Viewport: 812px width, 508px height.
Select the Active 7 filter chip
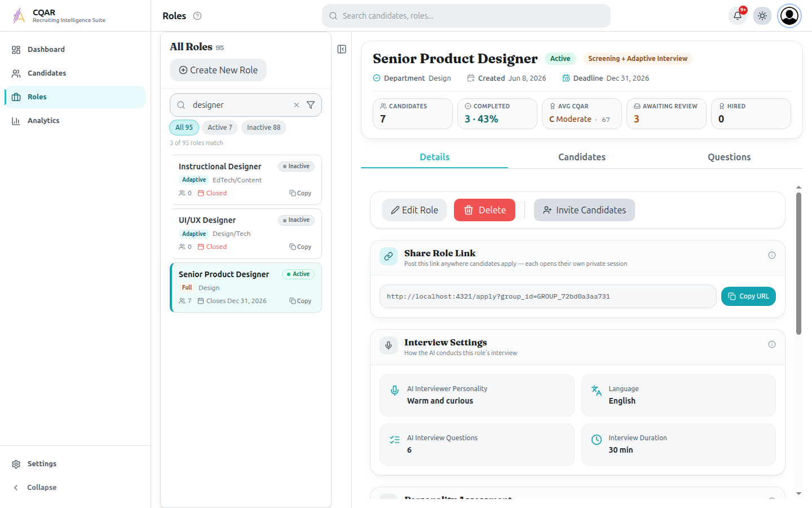pyautogui.click(x=220, y=128)
